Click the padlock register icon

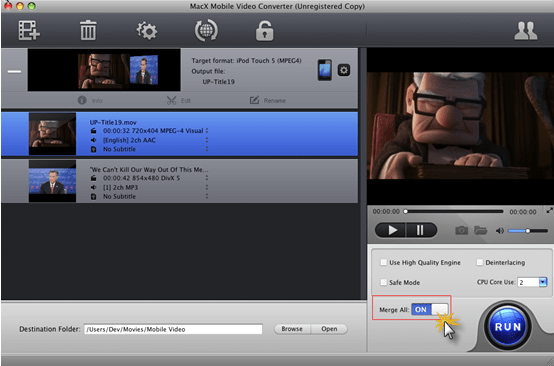265,31
